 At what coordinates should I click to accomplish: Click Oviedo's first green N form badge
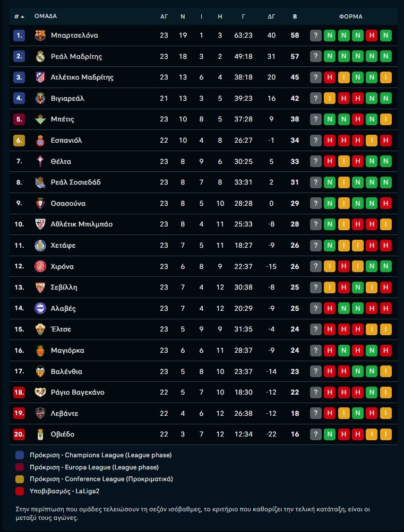(330, 434)
